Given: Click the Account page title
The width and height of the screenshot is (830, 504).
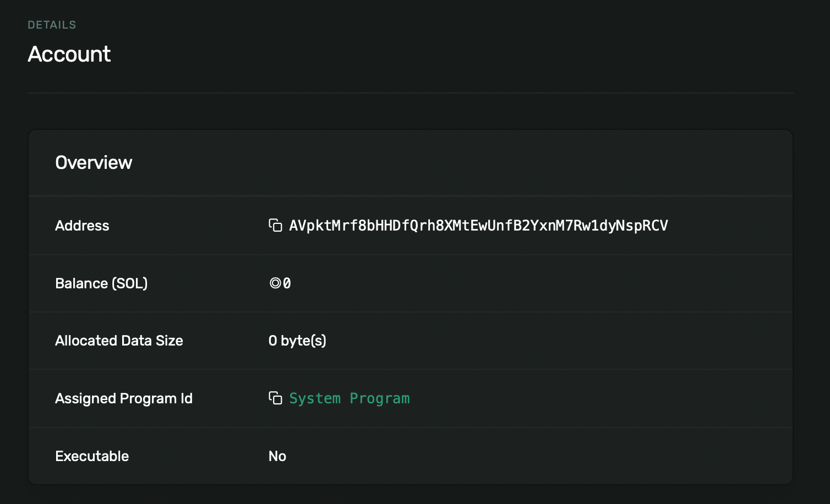Looking at the screenshot, I should pyautogui.click(x=69, y=53).
